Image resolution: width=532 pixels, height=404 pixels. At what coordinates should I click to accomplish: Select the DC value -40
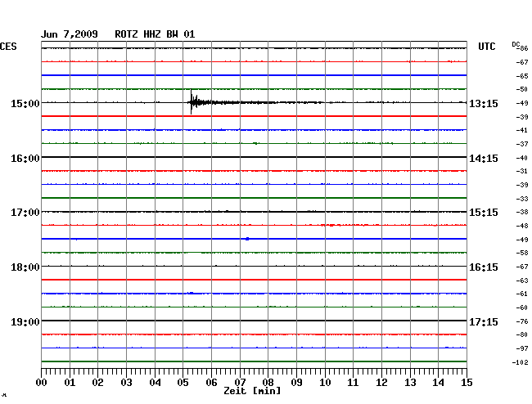point(522,158)
